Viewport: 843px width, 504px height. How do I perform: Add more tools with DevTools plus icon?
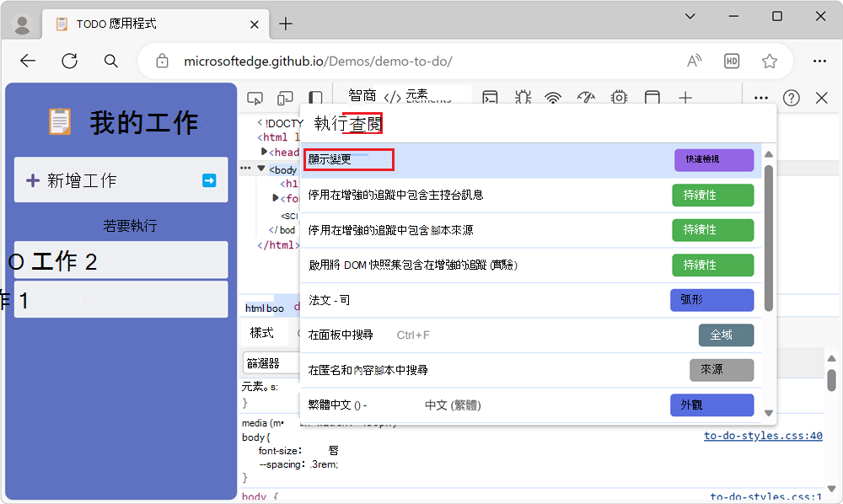pos(685,98)
